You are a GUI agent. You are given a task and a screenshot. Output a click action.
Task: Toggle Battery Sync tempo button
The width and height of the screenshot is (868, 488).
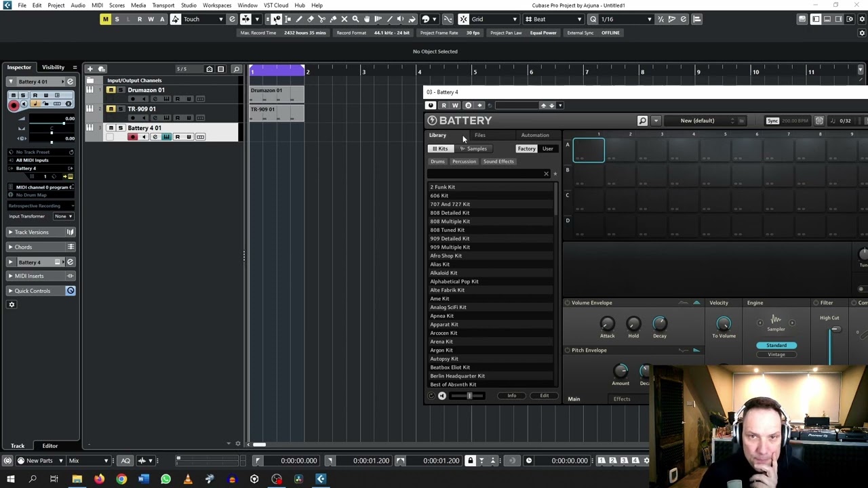tap(772, 121)
